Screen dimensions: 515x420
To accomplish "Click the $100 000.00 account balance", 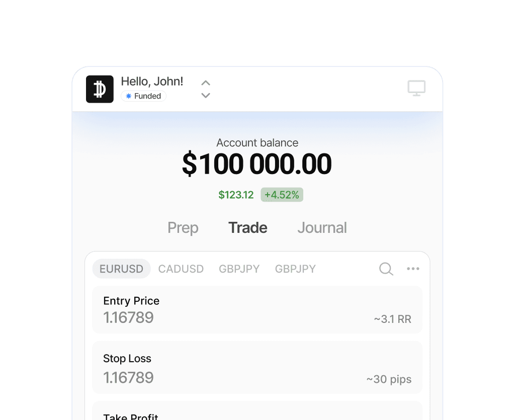I will coord(256,164).
